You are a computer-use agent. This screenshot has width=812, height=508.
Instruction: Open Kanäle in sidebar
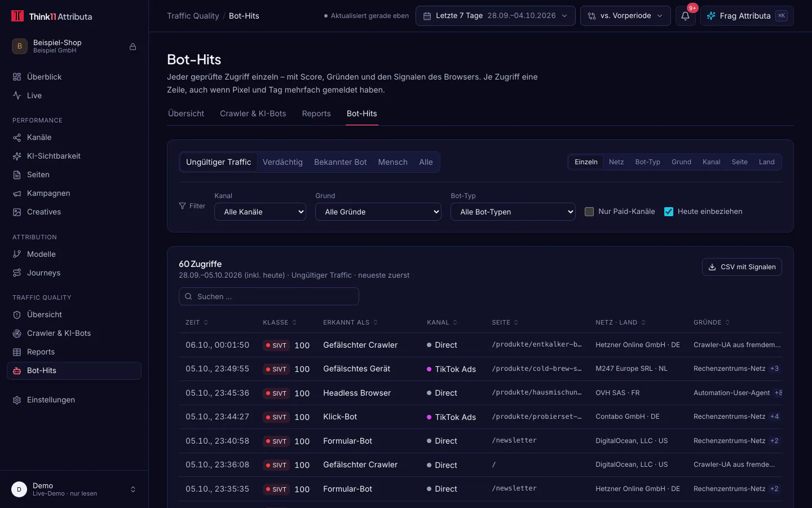coord(74,137)
